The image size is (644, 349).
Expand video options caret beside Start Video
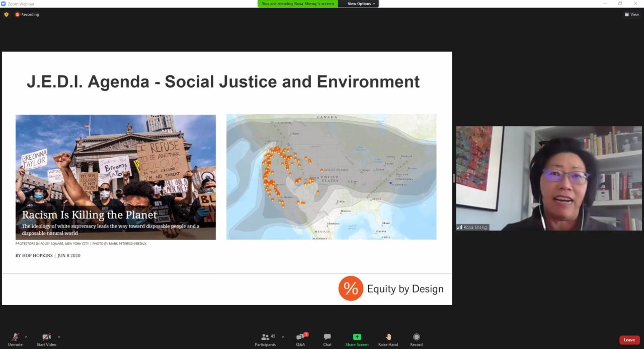(59, 337)
